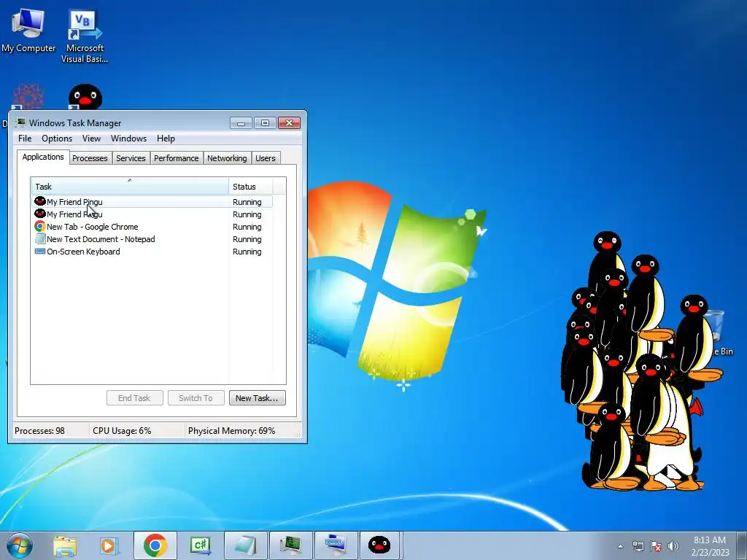Click the Task Manager title bar icon
The width and height of the screenshot is (747, 560).
tap(20, 122)
